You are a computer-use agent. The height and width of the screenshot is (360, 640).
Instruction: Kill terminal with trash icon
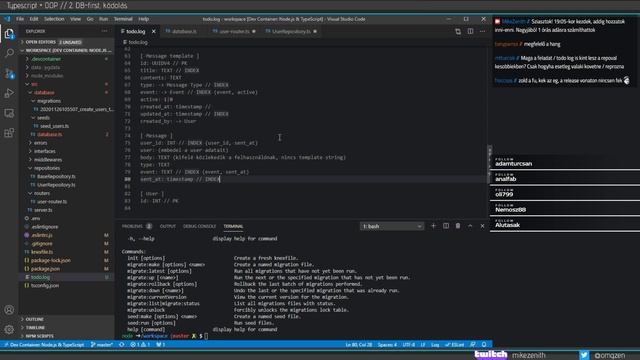pyautogui.click(x=458, y=226)
